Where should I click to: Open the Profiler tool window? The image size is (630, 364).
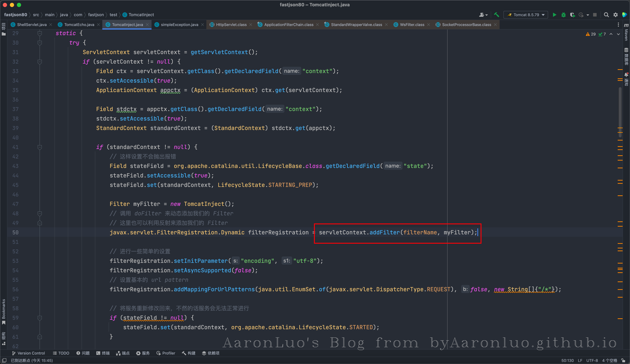pyautogui.click(x=166, y=353)
